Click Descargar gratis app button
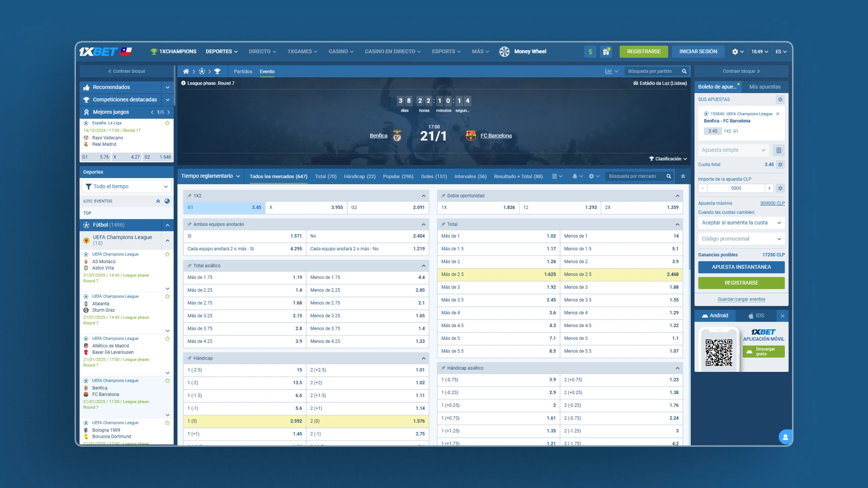868x488 pixels. click(x=764, y=352)
